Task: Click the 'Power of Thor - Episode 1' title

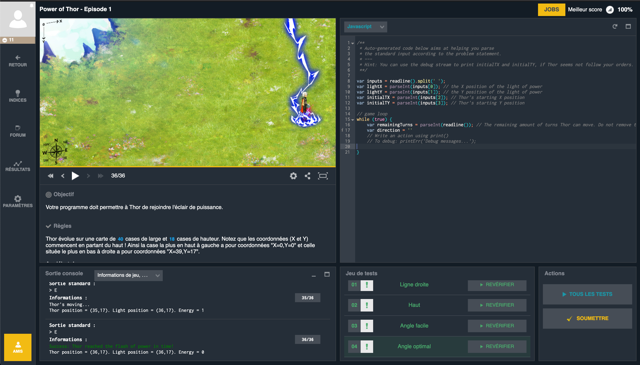Action: tap(76, 9)
